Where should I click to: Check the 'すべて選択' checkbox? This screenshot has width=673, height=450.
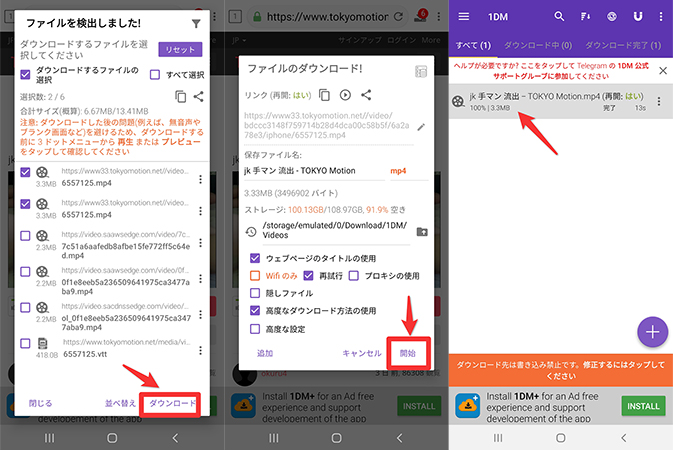(155, 75)
